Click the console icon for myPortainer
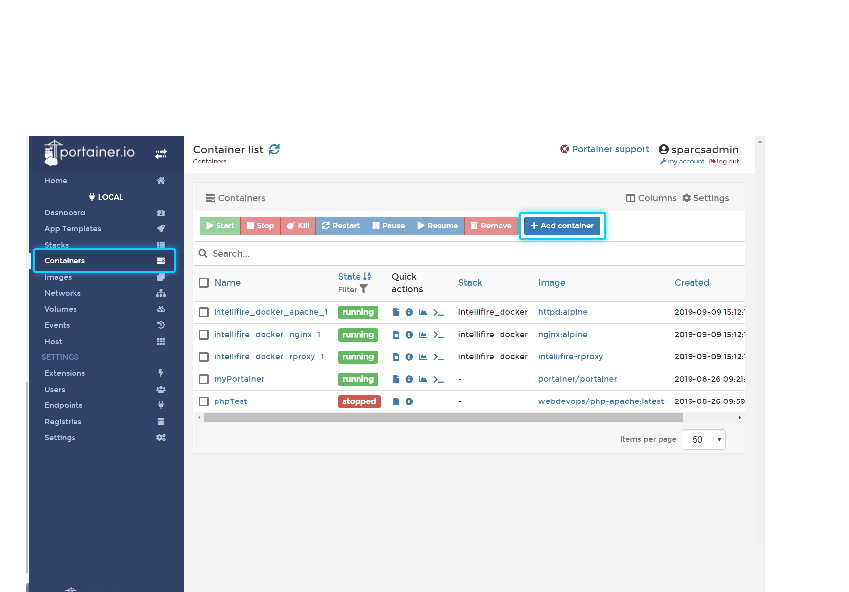Image resolution: width=849 pixels, height=592 pixels. pyautogui.click(x=438, y=379)
